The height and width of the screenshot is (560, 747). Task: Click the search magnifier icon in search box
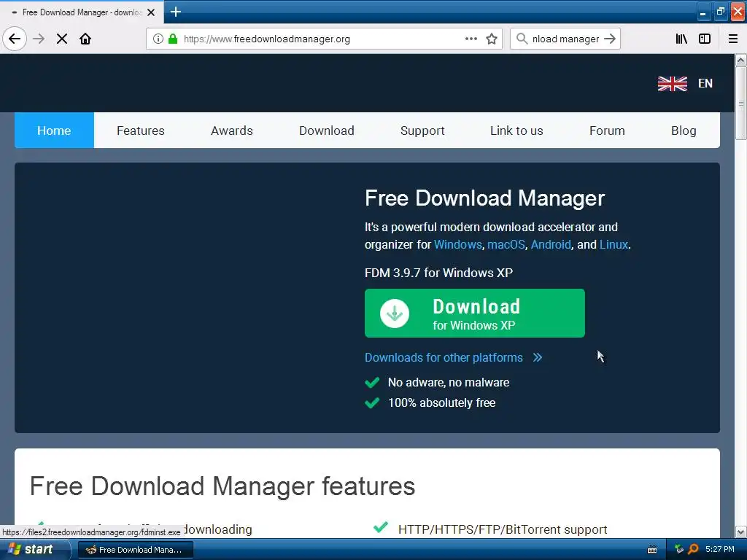coord(522,39)
